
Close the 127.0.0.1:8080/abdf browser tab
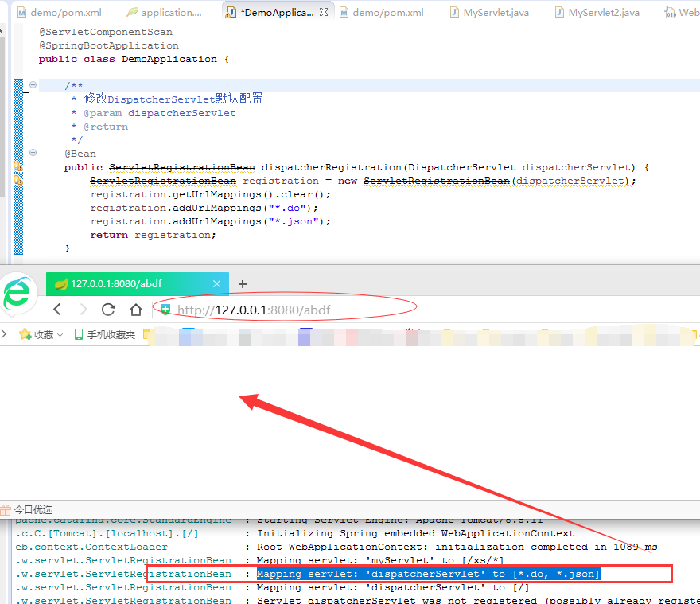(216, 283)
